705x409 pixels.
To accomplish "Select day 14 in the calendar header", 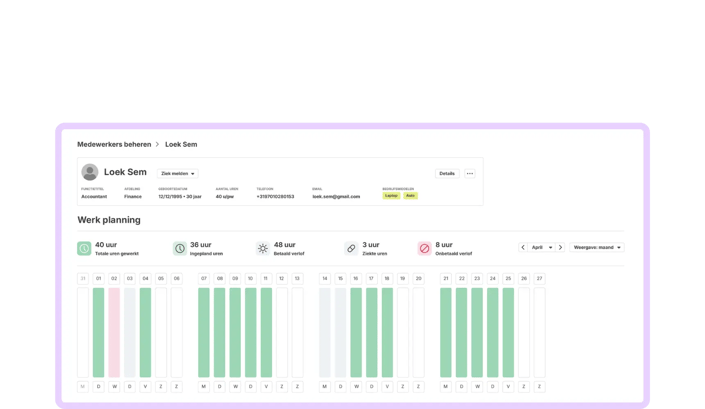I will (x=325, y=279).
